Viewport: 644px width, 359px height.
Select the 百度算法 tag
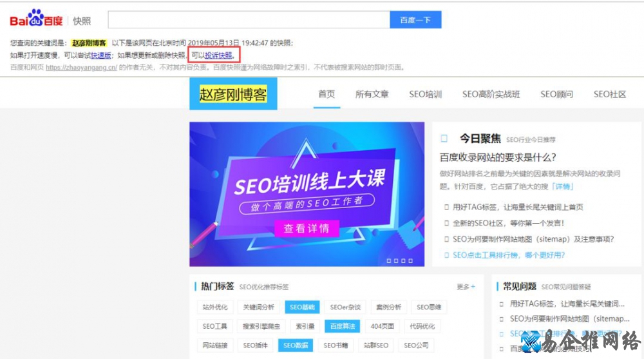click(342, 326)
